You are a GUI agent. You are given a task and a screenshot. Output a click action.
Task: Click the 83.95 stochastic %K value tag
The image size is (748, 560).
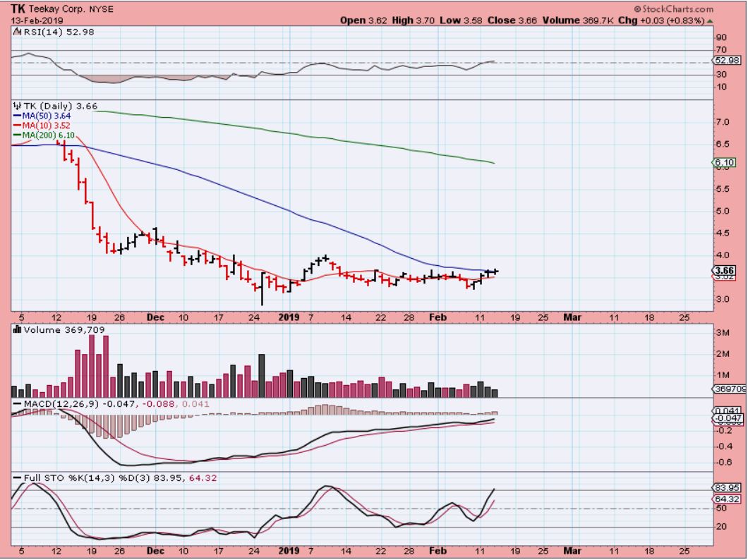[x=725, y=487]
